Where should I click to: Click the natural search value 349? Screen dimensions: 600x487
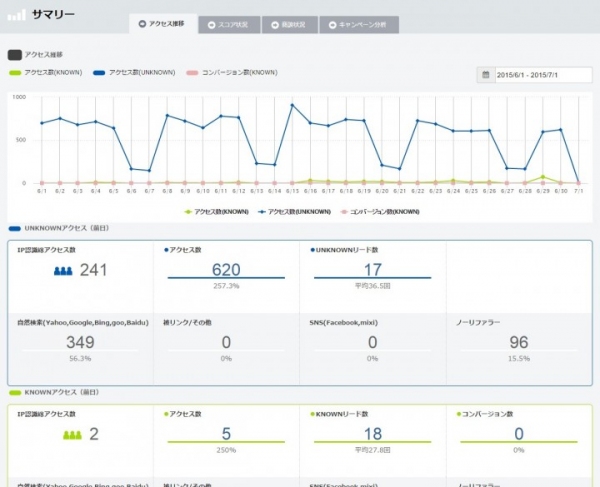[80, 342]
